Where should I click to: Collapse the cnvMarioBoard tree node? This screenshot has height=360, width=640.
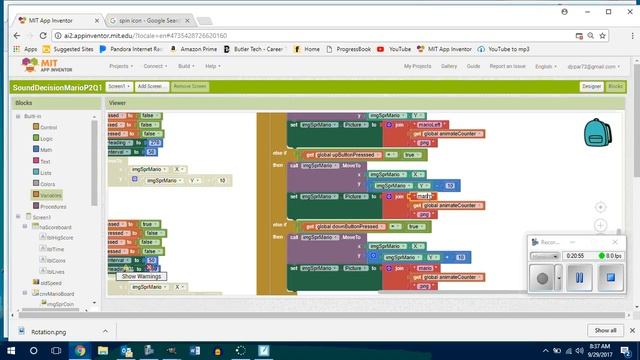point(25,293)
